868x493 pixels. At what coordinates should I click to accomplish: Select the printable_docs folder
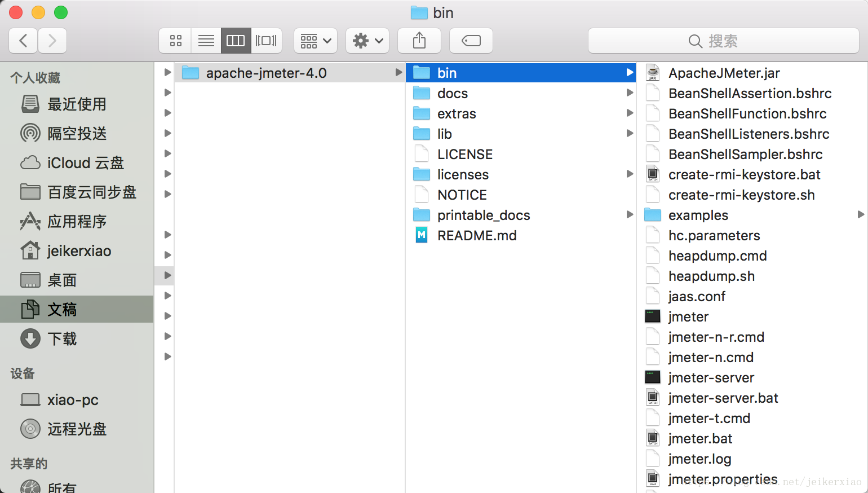coord(521,215)
